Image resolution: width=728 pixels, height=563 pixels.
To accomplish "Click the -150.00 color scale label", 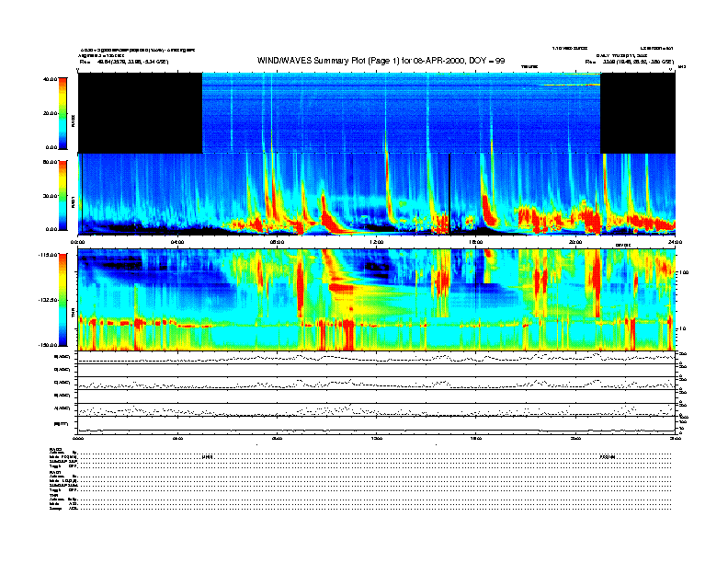I will click(48, 345).
